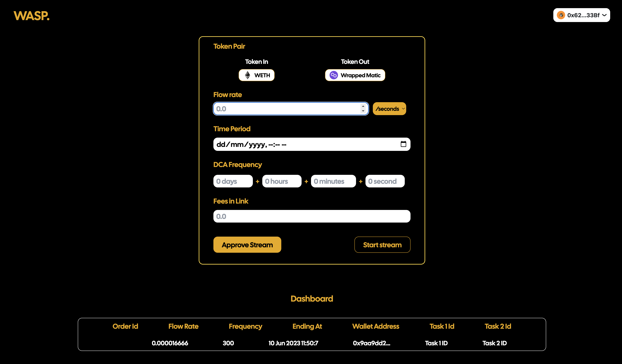Choose the Wrapped Matic Token Out selector
The height and width of the screenshot is (364, 622).
355,75
